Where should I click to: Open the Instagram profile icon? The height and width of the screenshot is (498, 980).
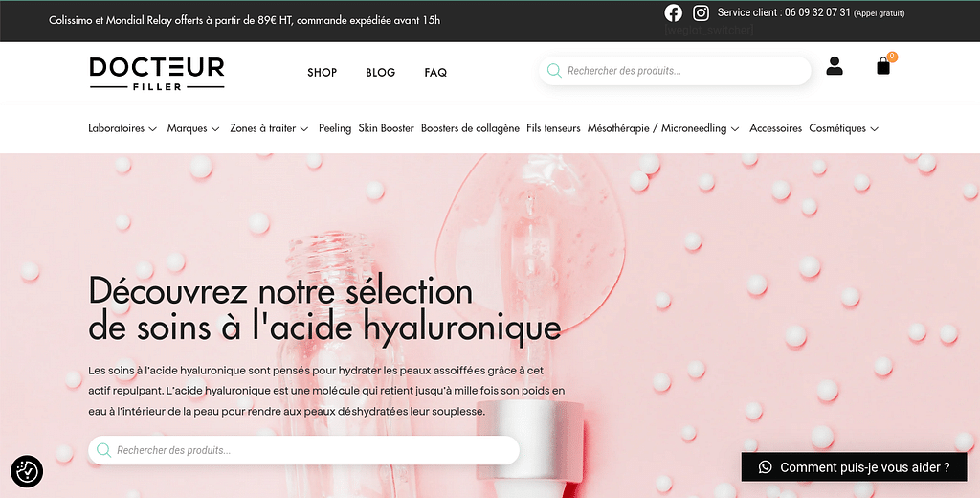(x=702, y=12)
